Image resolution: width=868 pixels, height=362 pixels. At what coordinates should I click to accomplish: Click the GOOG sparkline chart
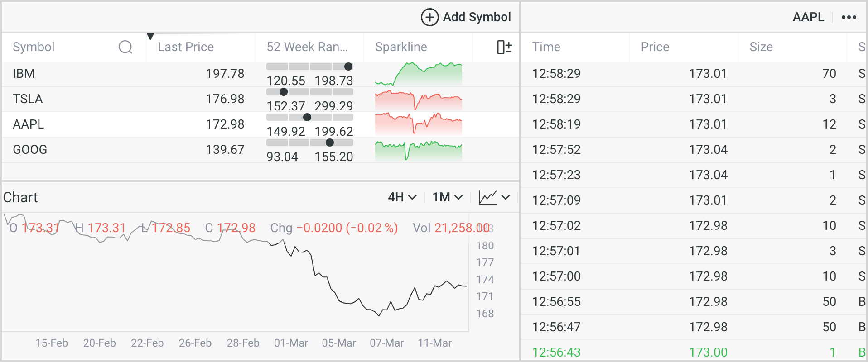tap(419, 150)
